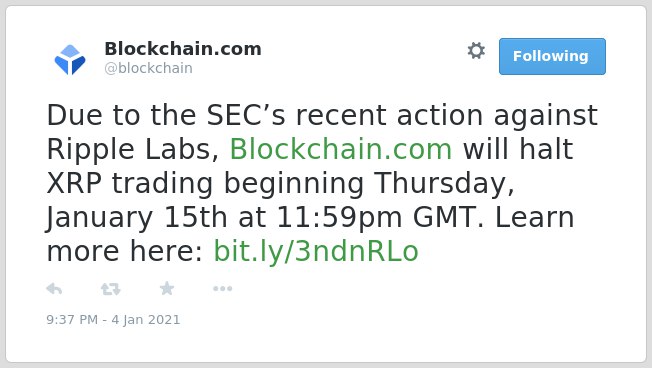The width and height of the screenshot is (652, 368).
Task: Click the Blockchain.com blue cube avatar
Action: (70, 59)
